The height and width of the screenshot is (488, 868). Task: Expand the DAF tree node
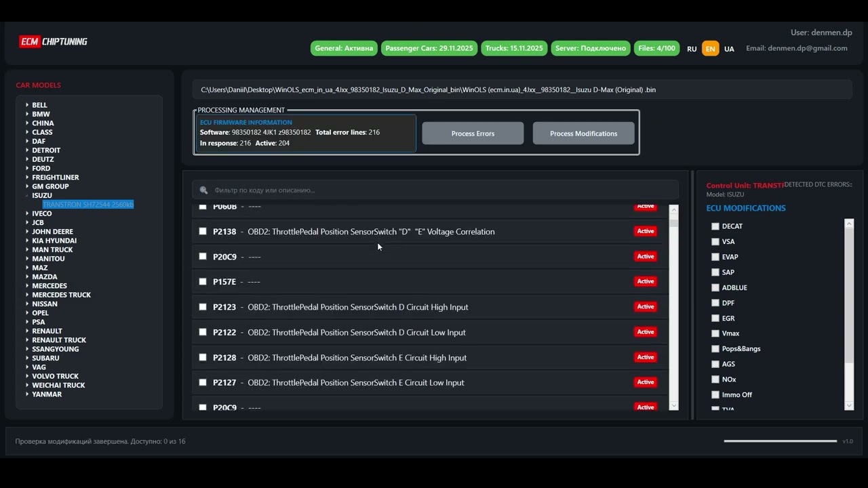coord(27,141)
